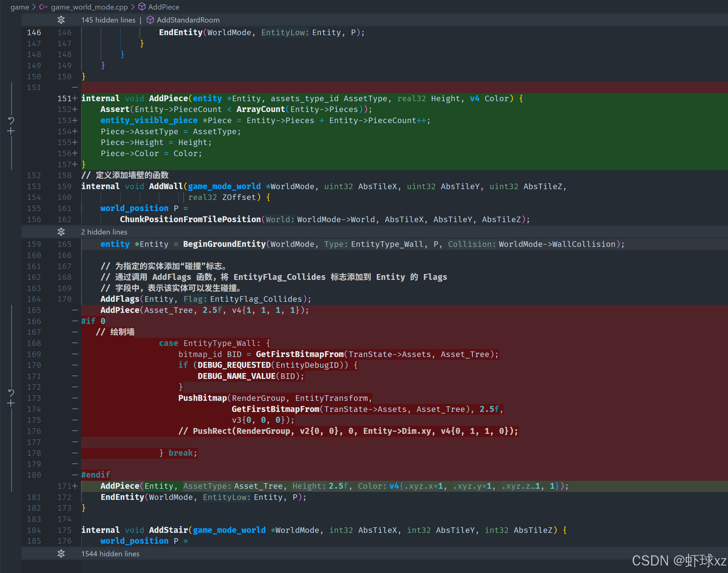Click the cube icon before AddStandardRoom
The height and width of the screenshot is (573, 728).
[150, 20]
